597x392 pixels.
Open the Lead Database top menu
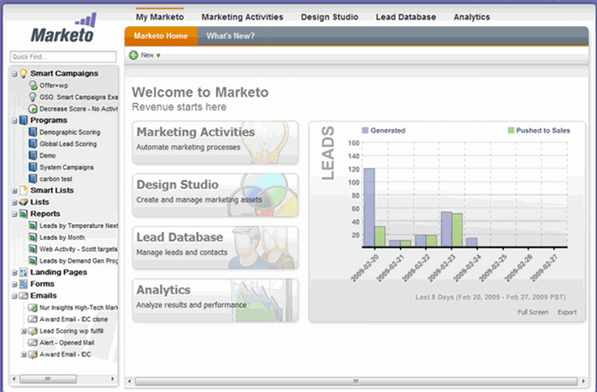pos(406,17)
